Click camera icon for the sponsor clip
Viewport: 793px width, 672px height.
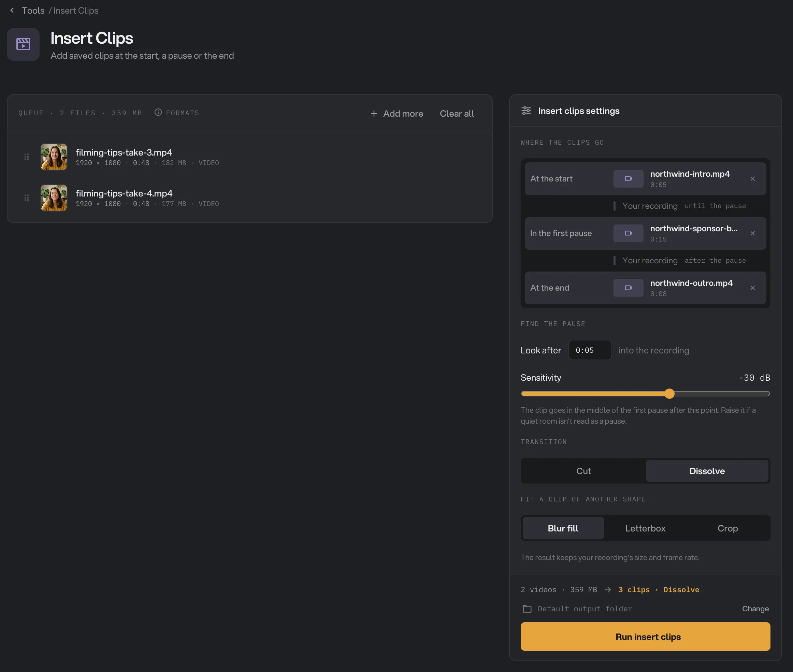(629, 233)
